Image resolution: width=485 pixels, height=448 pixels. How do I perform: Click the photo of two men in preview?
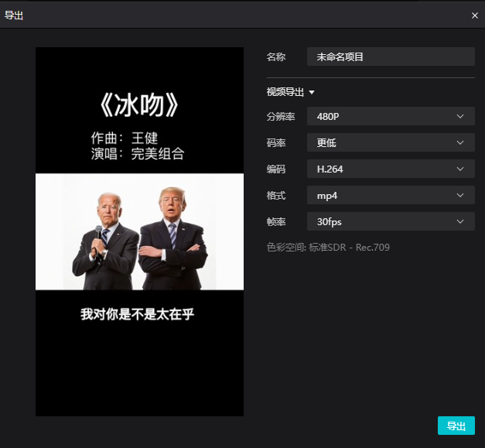coord(139,232)
